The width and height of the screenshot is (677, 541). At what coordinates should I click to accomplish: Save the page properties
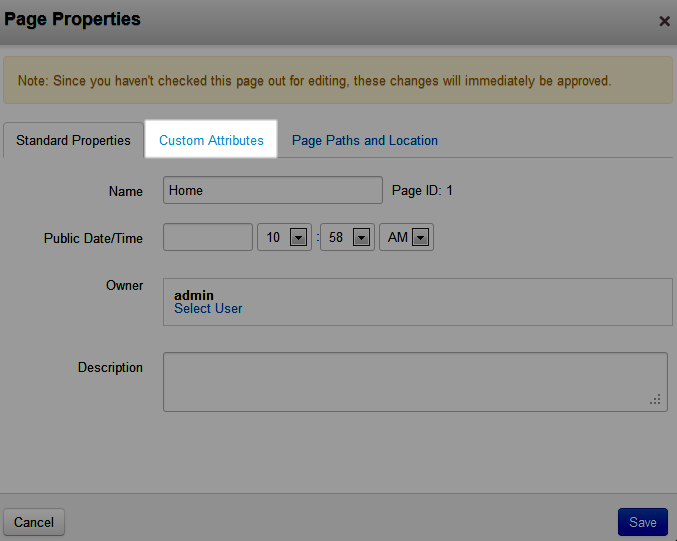(642, 522)
